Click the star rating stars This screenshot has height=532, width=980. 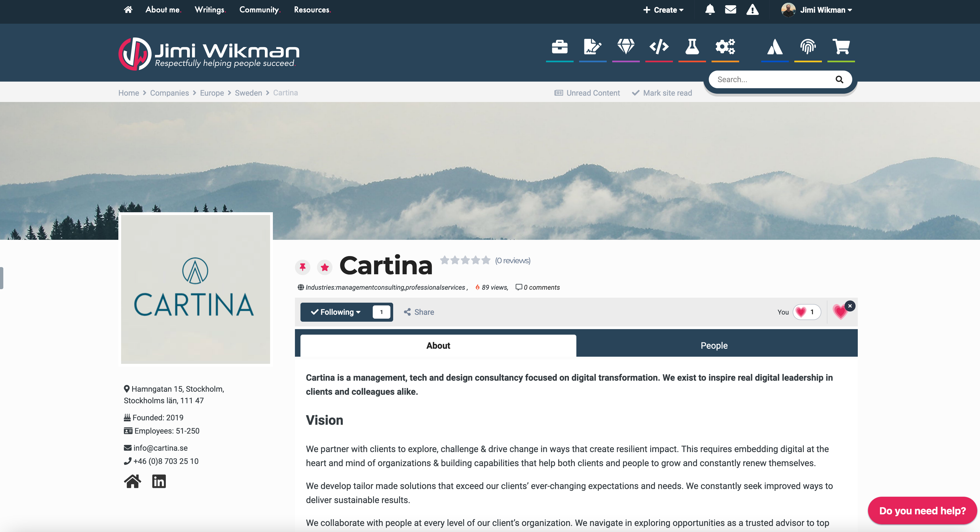click(465, 260)
